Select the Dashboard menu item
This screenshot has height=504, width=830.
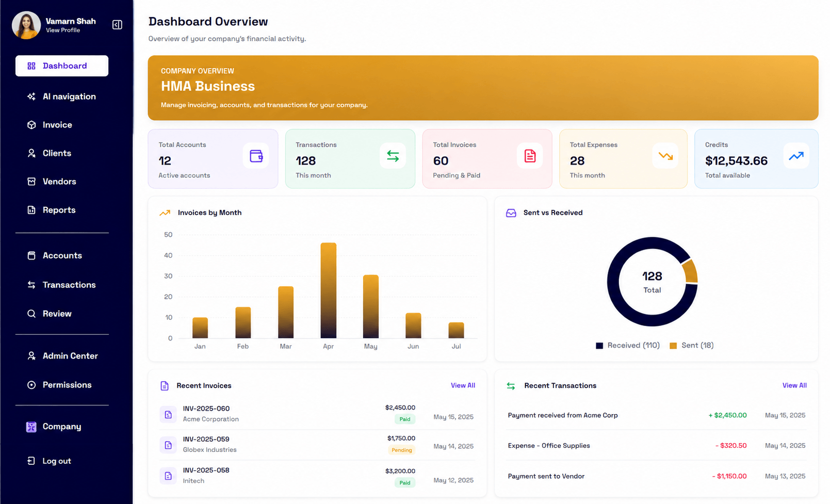[62, 66]
